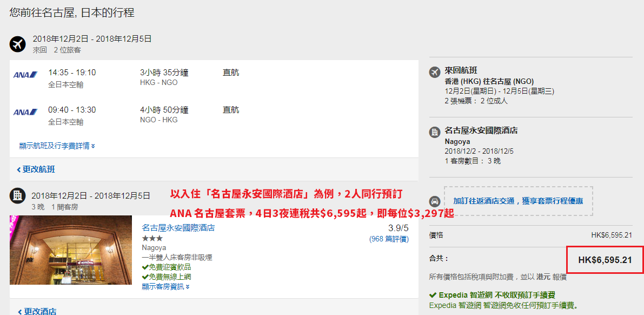Click the duration 3小時 35分鐘

pos(164,73)
